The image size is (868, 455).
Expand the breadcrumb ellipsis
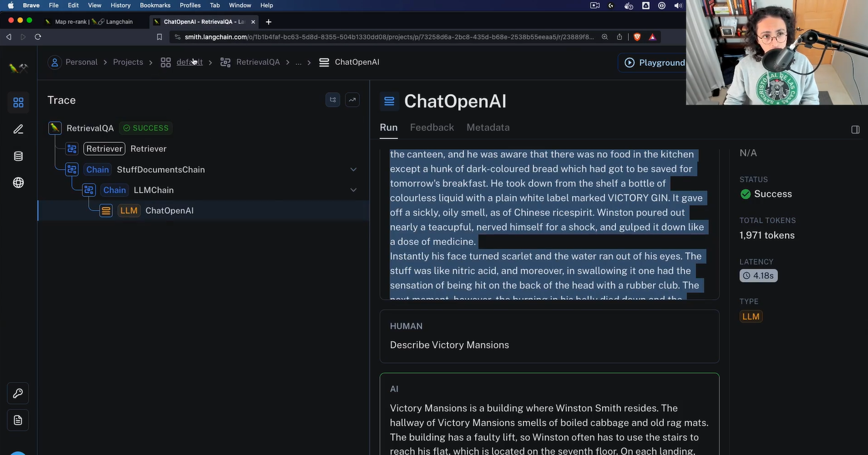click(x=299, y=62)
